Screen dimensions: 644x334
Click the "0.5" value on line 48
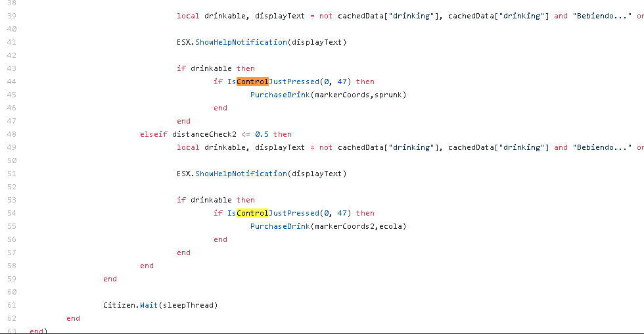pyautogui.click(x=262, y=134)
